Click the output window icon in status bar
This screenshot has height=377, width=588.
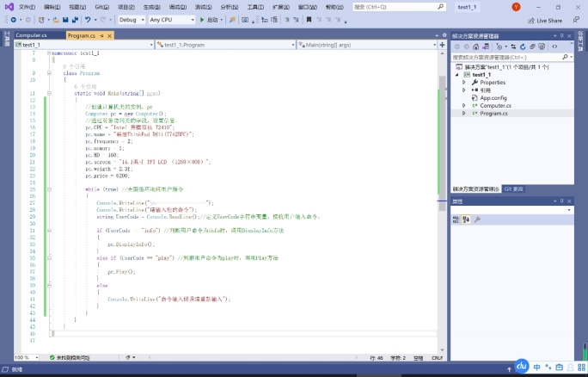pos(6,369)
